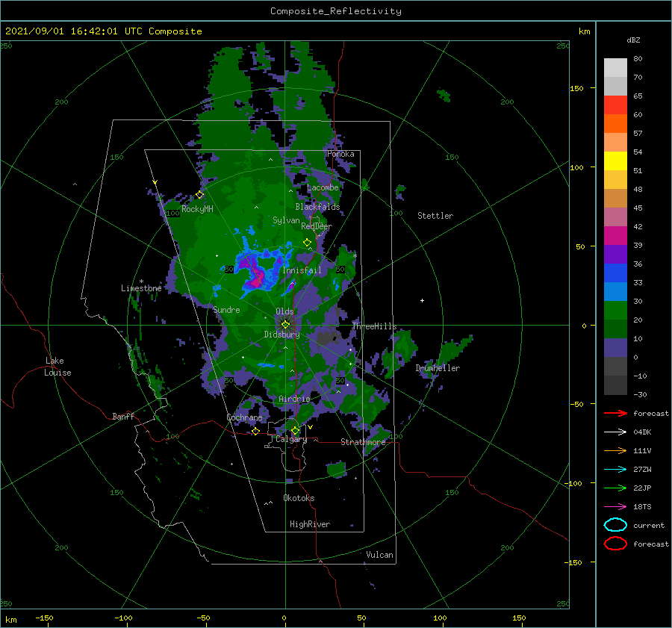This screenshot has height=628, width=672.
Task: Click the Lacombe city label
Action: pyautogui.click(x=323, y=187)
